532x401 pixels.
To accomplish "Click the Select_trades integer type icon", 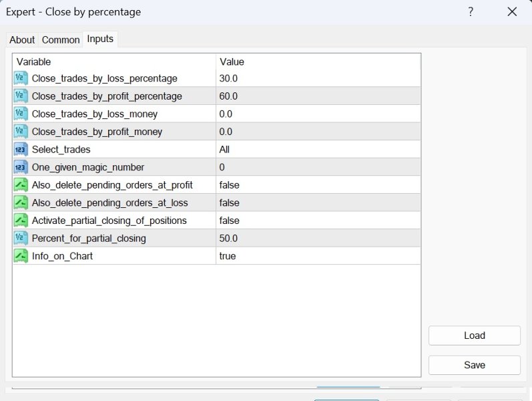I will tap(20, 149).
